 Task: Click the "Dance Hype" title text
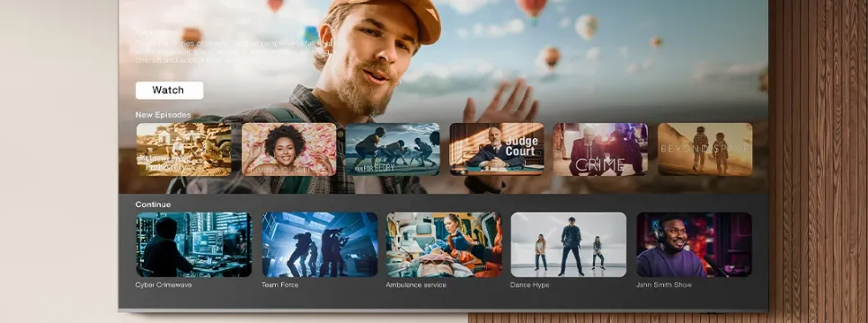[x=530, y=284]
